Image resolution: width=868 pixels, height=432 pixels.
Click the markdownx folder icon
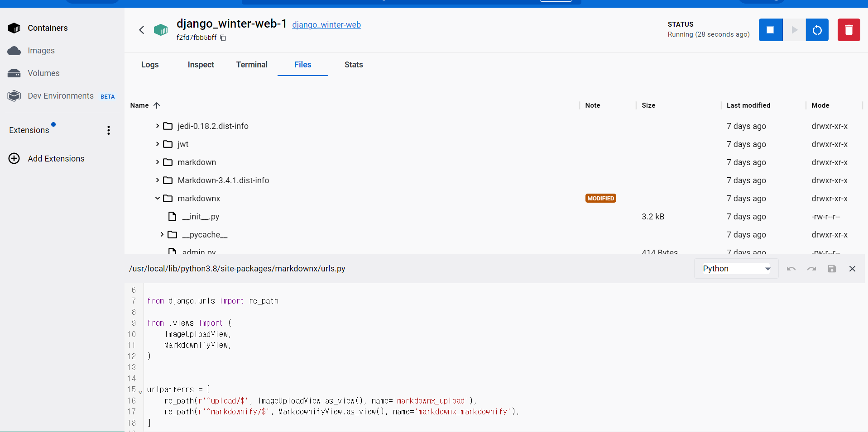click(x=168, y=199)
